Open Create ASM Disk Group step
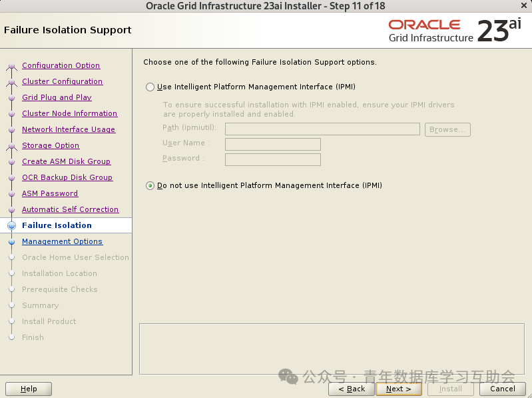 pos(66,161)
